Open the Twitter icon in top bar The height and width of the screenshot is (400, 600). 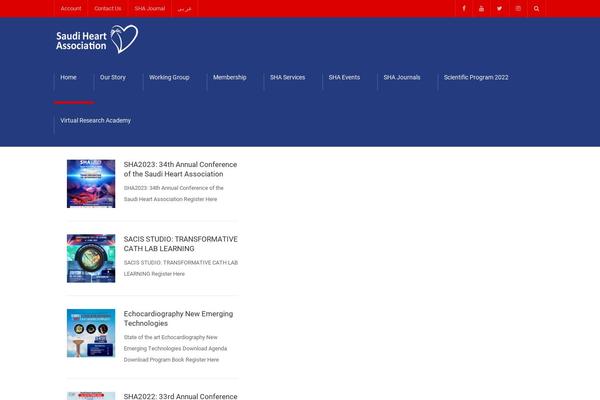(x=499, y=8)
